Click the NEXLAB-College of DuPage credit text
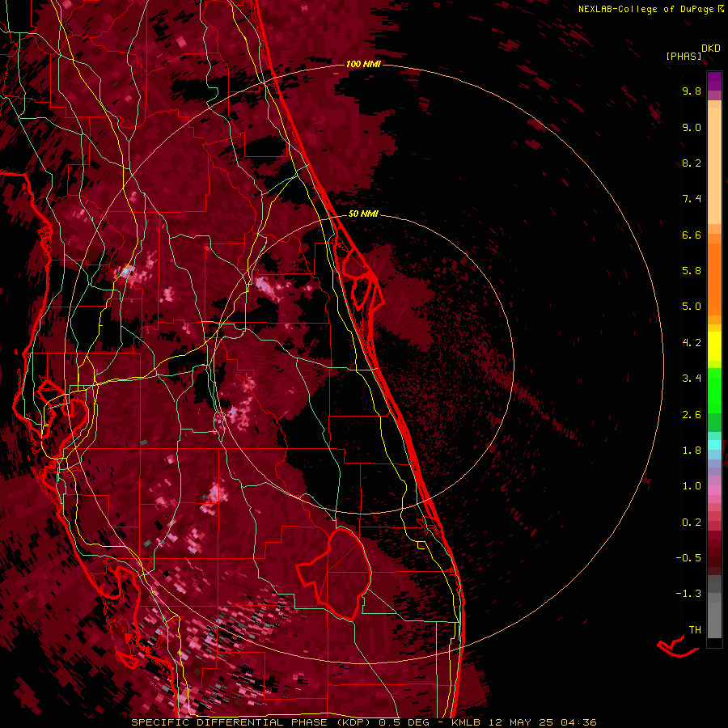Image resolution: width=728 pixels, height=728 pixels. 650,9
